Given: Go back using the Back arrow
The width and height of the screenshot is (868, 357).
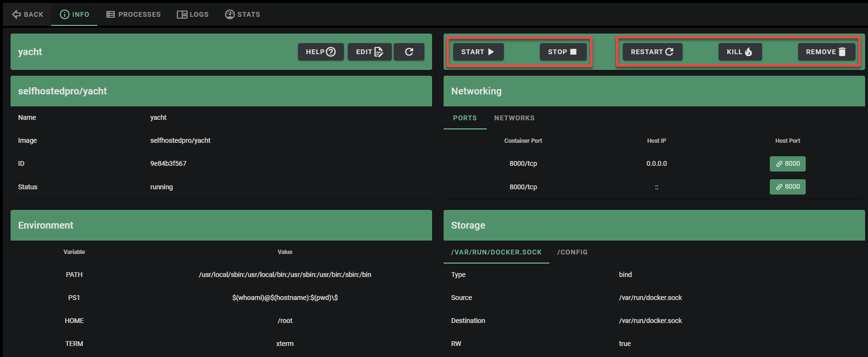Looking at the screenshot, I should coord(28,14).
